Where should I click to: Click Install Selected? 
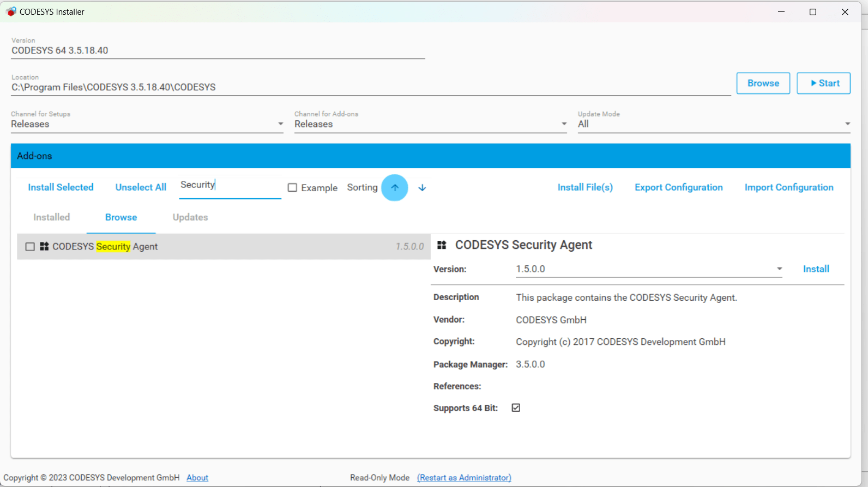coord(61,187)
